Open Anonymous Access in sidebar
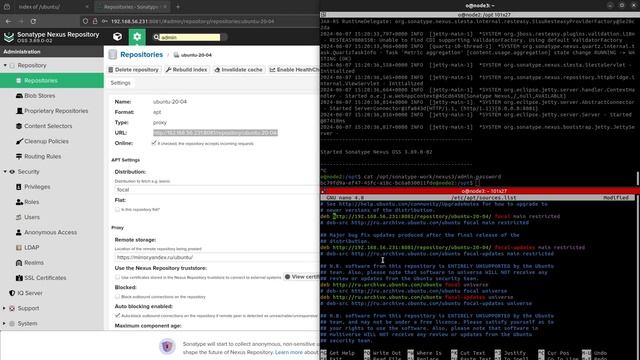This screenshot has height=360, width=640. point(52,232)
